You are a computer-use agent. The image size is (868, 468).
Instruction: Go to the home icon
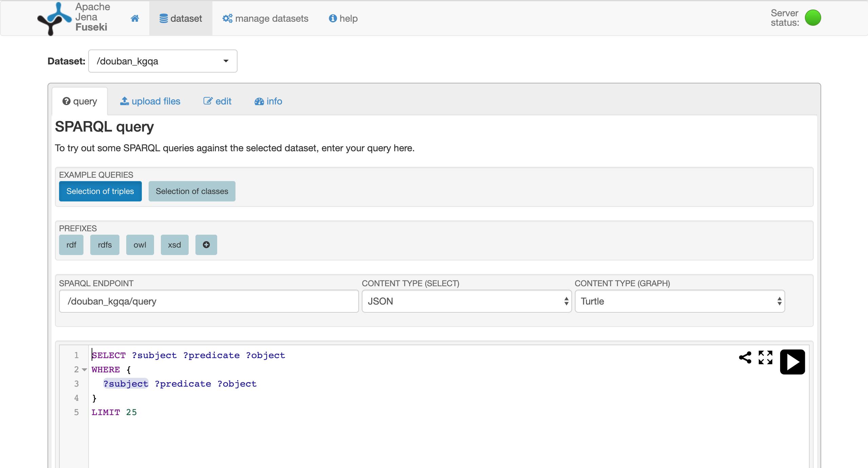tap(135, 18)
